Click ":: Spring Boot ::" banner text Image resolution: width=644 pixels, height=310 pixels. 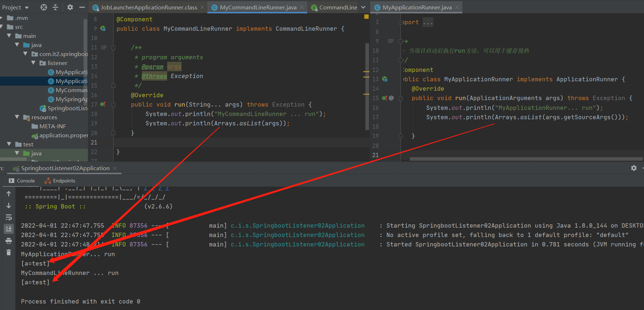pos(55,206)
